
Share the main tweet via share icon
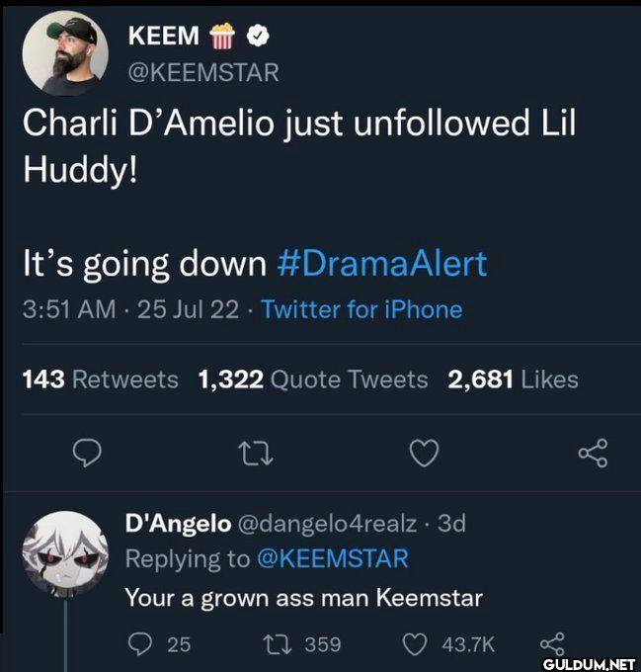[x=592, y=453]
